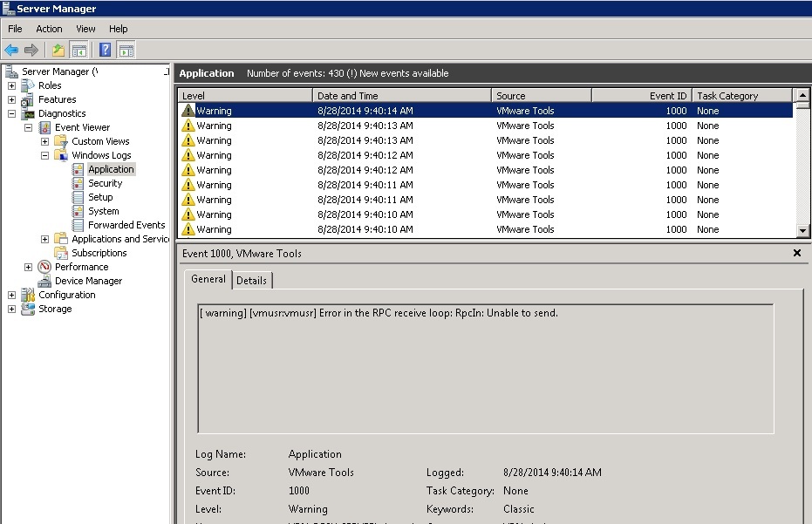Click the event description text box

click(x=486, y=369)
